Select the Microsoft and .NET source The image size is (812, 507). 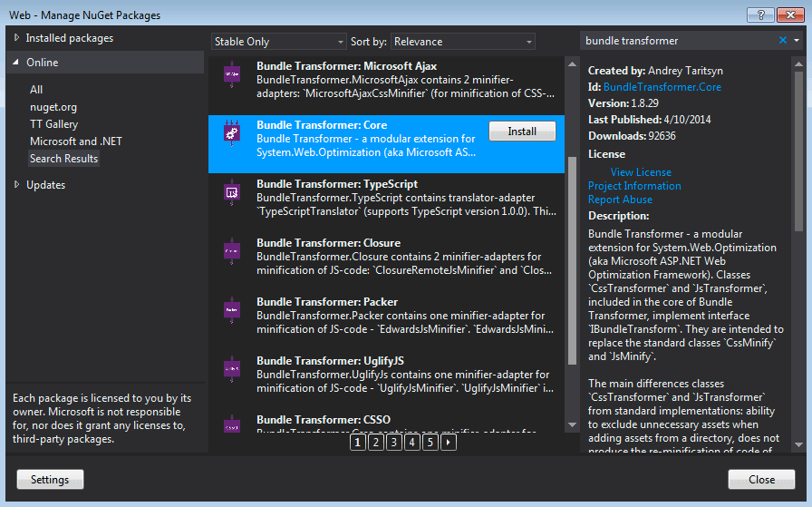click(x=76, y=141)
